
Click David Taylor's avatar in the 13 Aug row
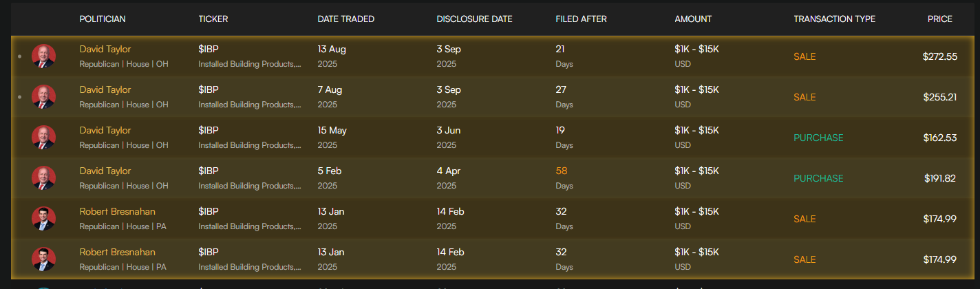43,56
